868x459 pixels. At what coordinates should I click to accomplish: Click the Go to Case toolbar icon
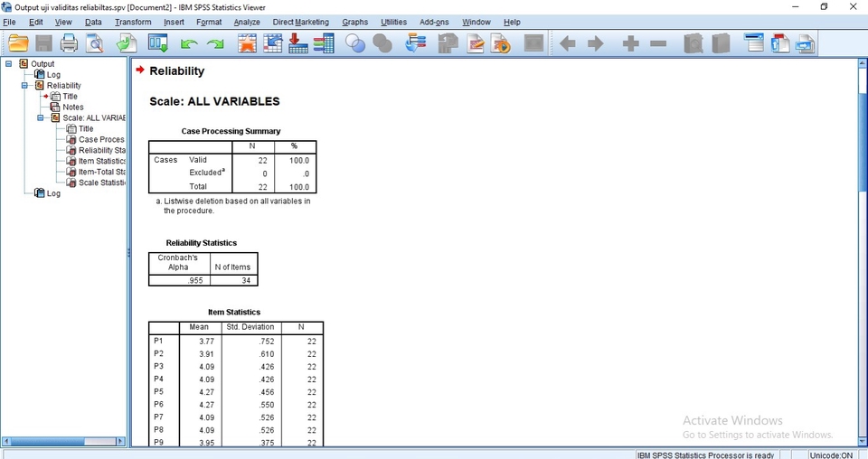tap(273, 43)
